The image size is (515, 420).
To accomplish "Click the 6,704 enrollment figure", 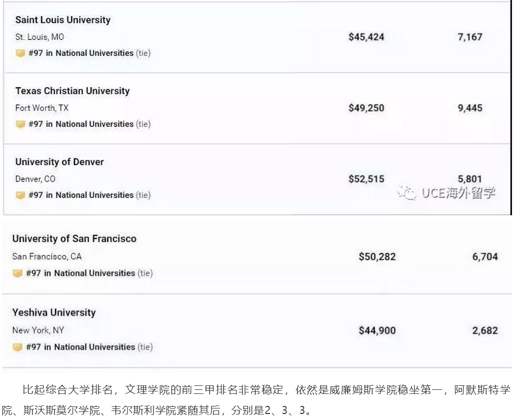I will [485, 257].
